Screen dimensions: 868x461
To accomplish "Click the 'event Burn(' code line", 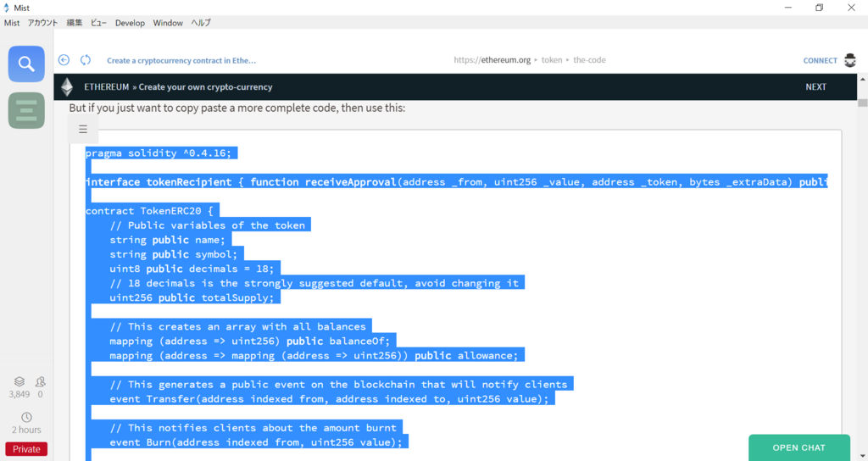I will 256,442.
